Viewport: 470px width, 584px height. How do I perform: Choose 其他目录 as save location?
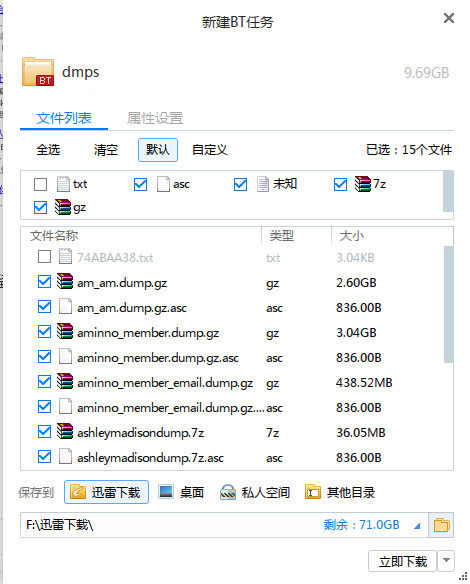tap(340, 492)
